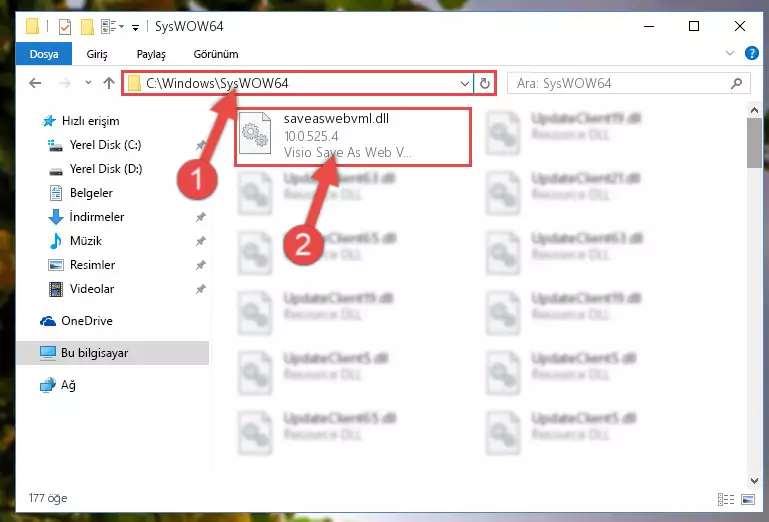
Task: Click the Videolar film icon
Action: coord(56,289)
